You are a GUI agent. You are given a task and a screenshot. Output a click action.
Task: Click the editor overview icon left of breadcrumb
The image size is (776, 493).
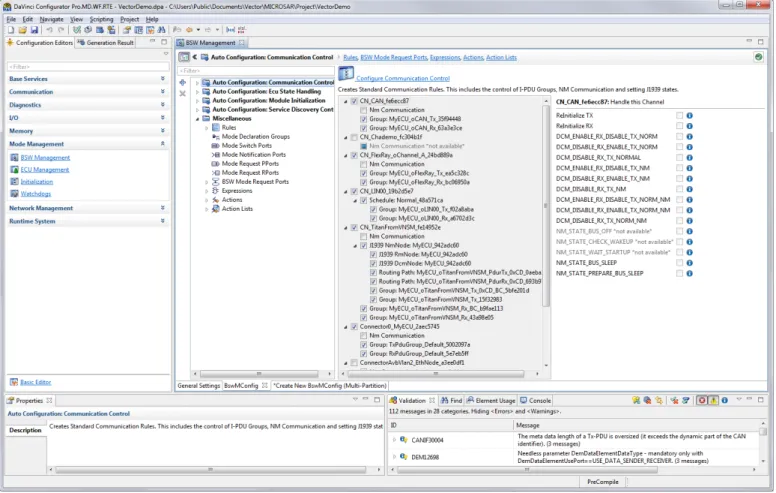[x=184, y=57]
